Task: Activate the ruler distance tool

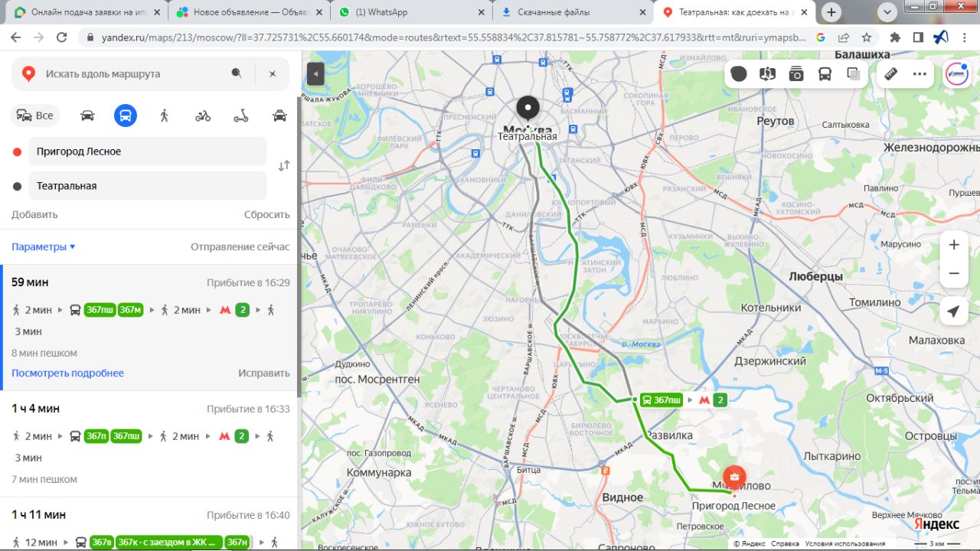Action: click(890, 73)
